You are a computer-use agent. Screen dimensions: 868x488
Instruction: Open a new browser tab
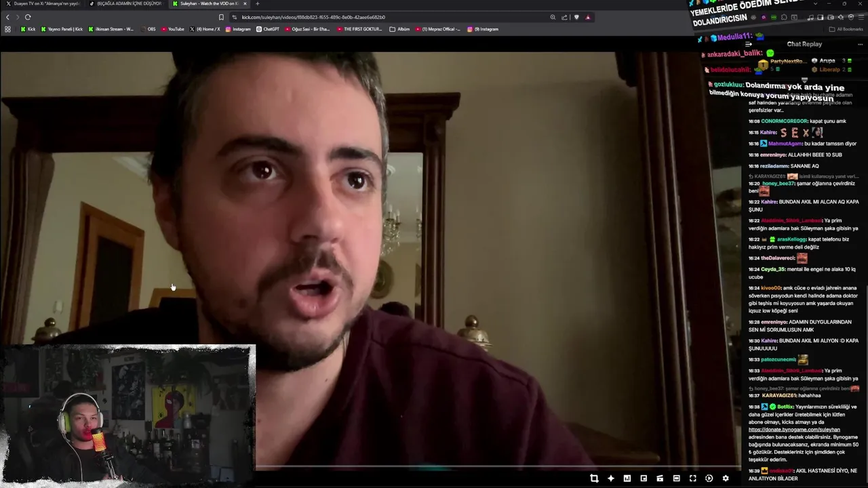tap(257, 3)
